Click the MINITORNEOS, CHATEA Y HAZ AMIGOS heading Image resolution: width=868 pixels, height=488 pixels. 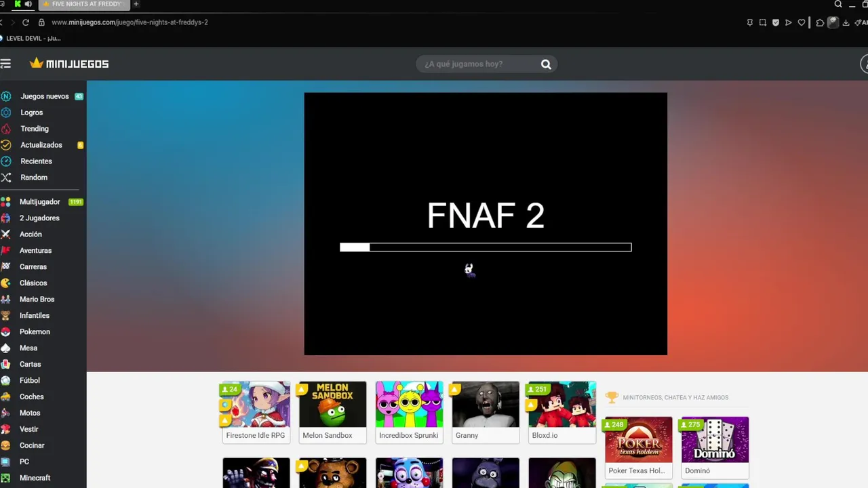click(x=675, y=398)
